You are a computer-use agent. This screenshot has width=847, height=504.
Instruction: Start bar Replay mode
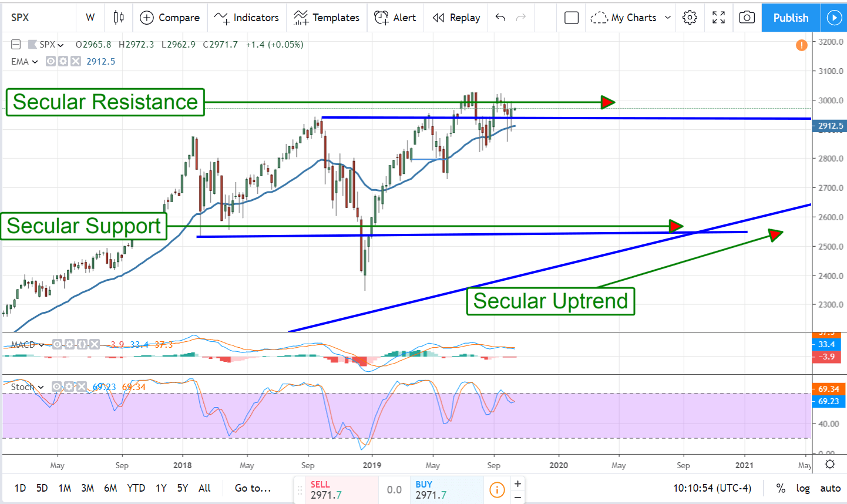[x=456, y=18]
